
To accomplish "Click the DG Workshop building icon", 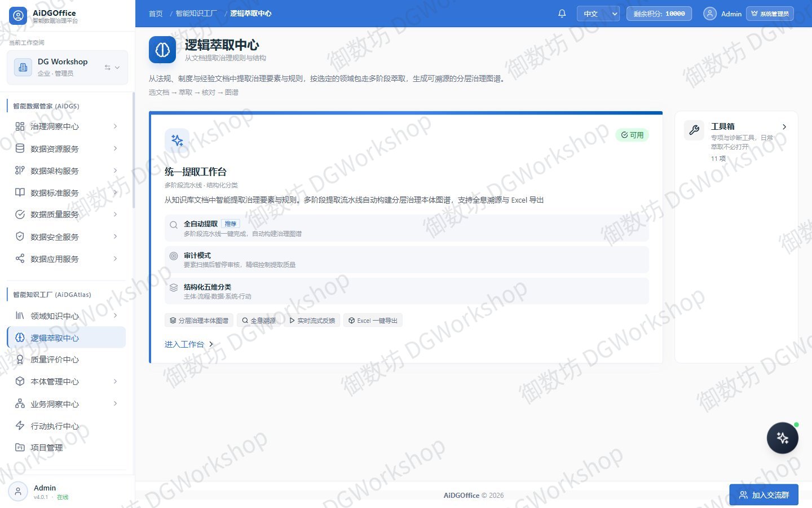I will tap(23, 67).
